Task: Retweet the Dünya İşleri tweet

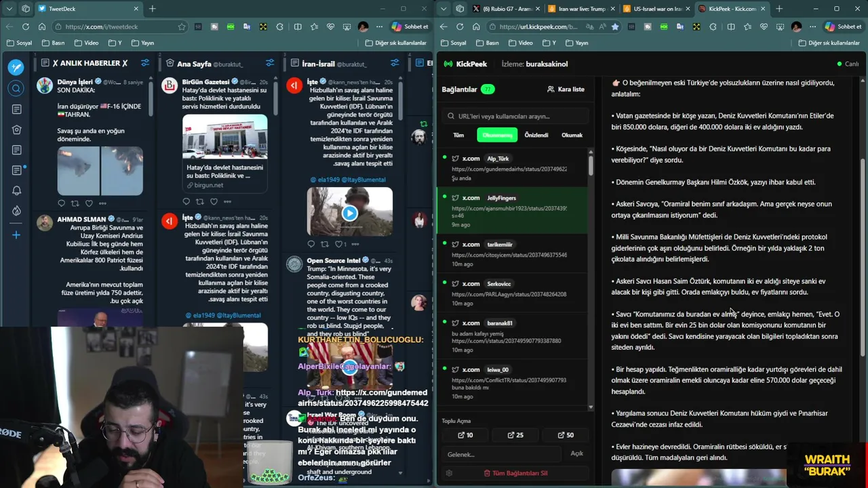Action: pyautogui.click(x=75, y=203)
